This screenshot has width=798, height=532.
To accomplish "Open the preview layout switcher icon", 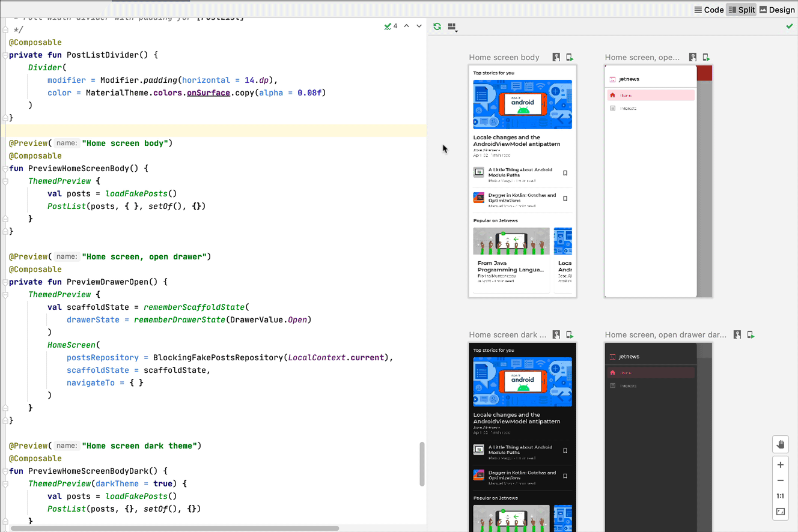I will (x=452, y=26).
